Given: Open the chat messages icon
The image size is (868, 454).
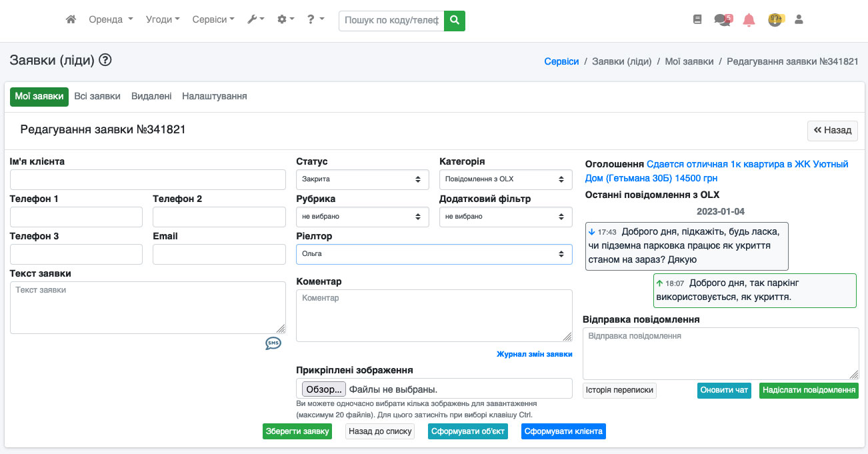Looking at the screenshot, I should click(723, 20).
